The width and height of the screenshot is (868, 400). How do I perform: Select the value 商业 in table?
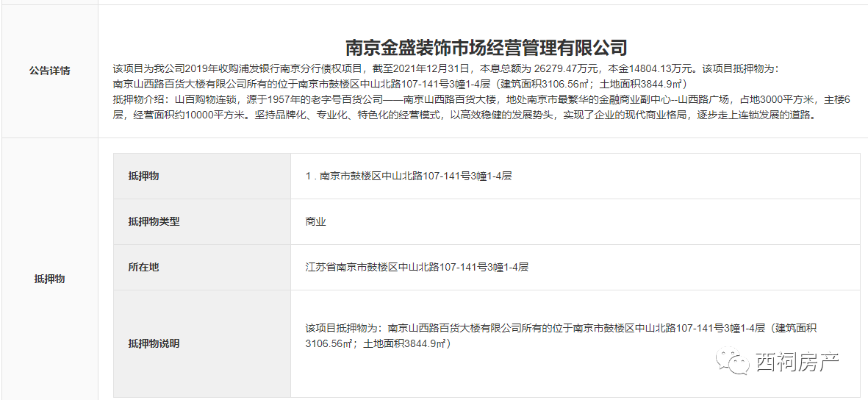click(x=315, y=221)
